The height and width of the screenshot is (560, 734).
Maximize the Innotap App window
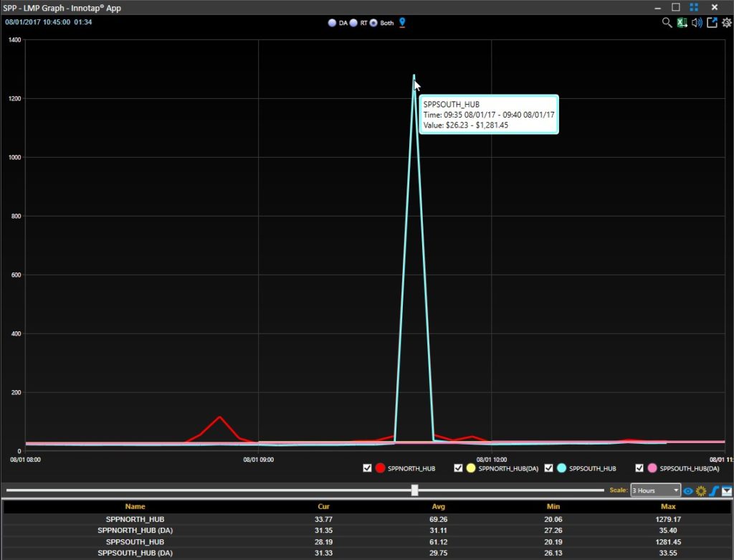click(675, 7)
